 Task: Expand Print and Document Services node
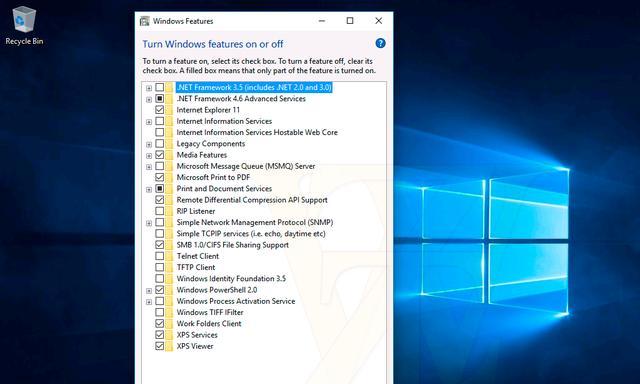point(149,189)
